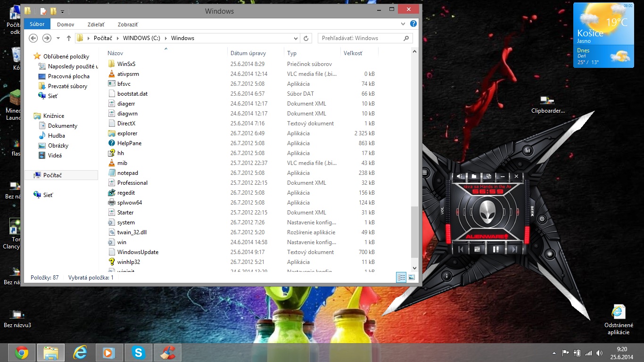644x362 pixels.
Task: Mute the Alienware player with speaker icon
Action: click(x=460, y=176)
